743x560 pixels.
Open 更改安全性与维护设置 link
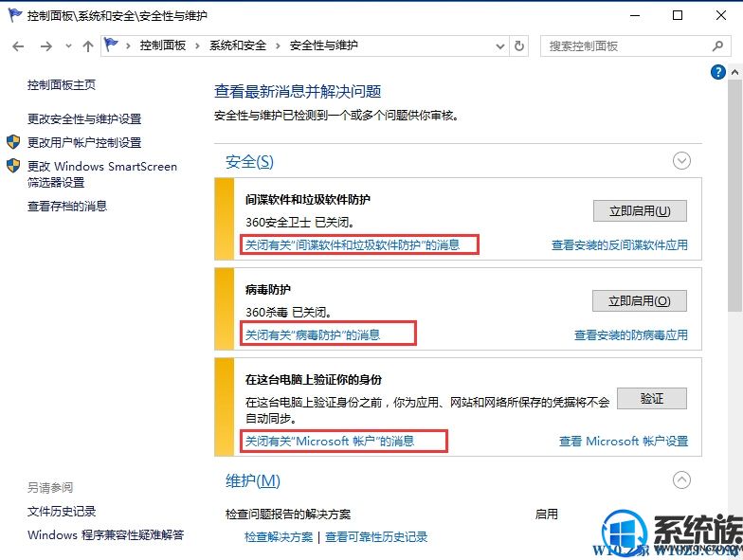click(x=84, y=119)
